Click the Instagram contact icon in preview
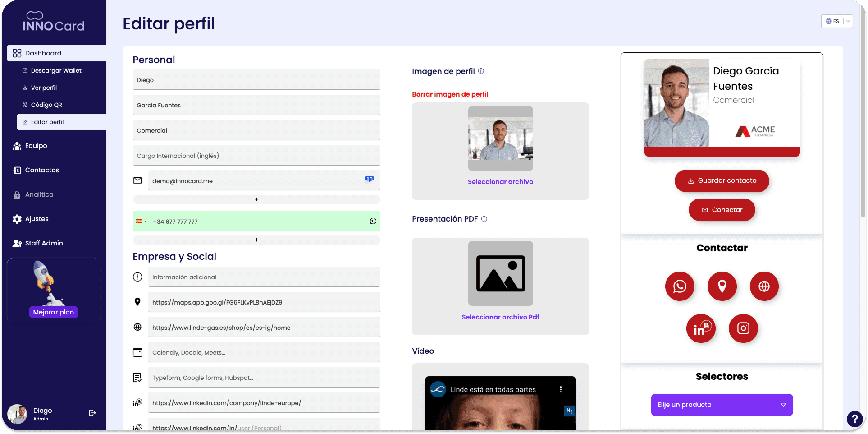 pyautogui.click(x=743, y=328)
